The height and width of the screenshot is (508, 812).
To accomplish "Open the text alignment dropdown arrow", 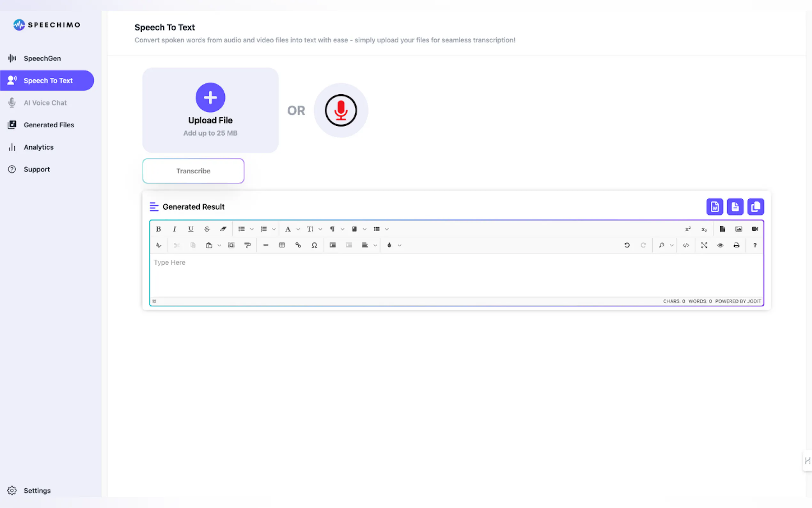I will pyautogui.click(x=375, y=245).
